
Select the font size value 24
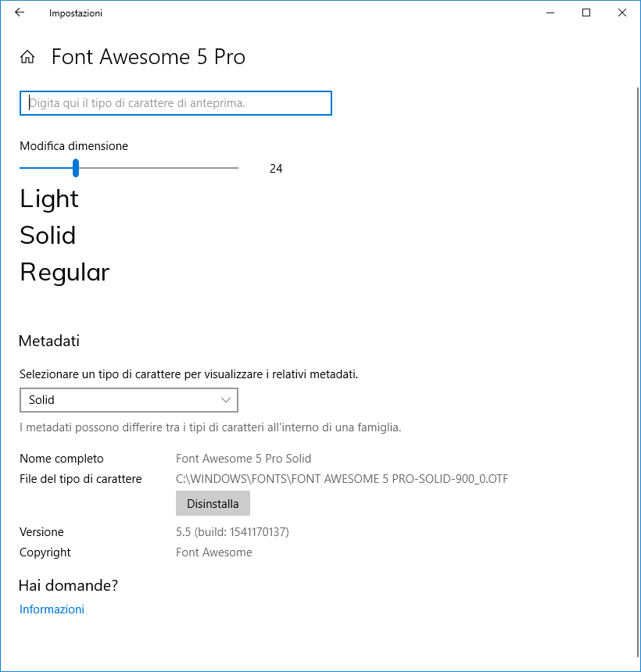(276, 168)
